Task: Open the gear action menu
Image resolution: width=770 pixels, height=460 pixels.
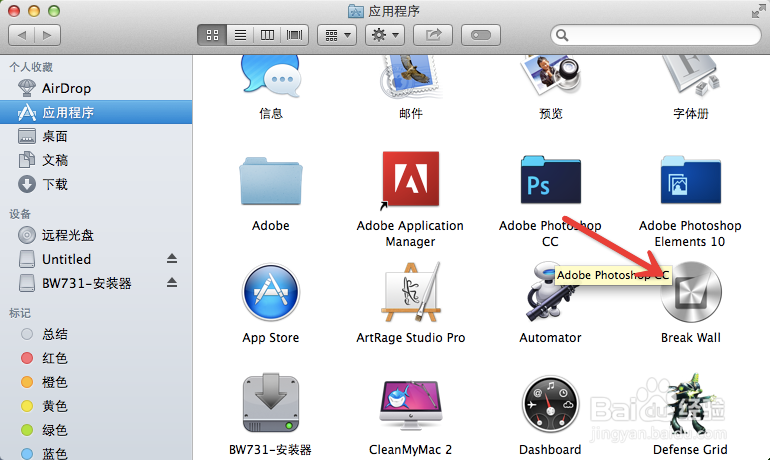Action: (x=385, y=35)
